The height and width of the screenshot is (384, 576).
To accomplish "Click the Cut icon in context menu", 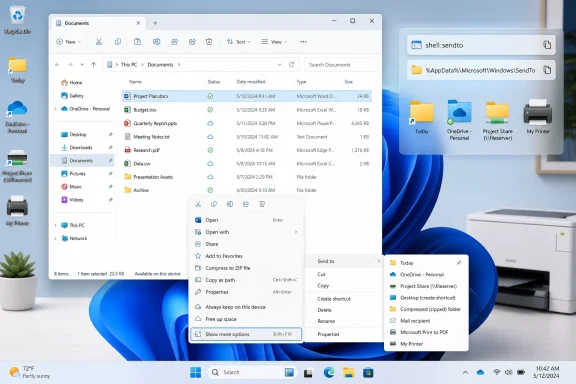I will (x=198, y=204).
